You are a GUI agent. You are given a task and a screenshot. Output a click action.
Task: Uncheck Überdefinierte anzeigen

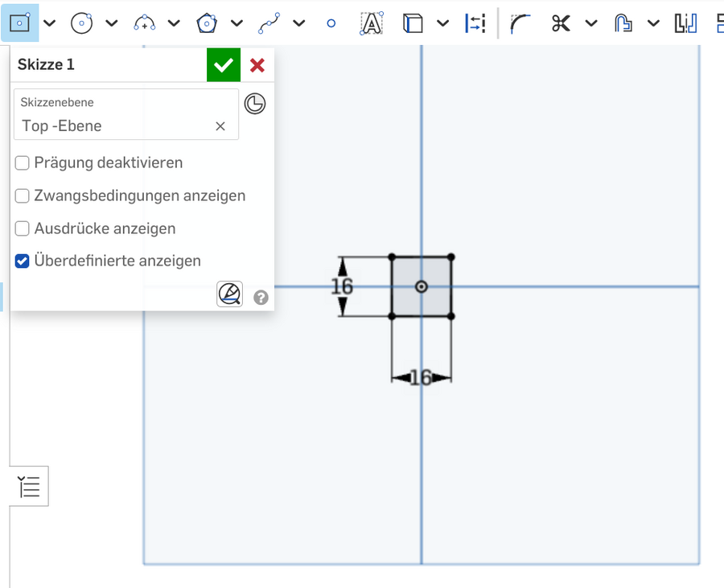[22, 261]
